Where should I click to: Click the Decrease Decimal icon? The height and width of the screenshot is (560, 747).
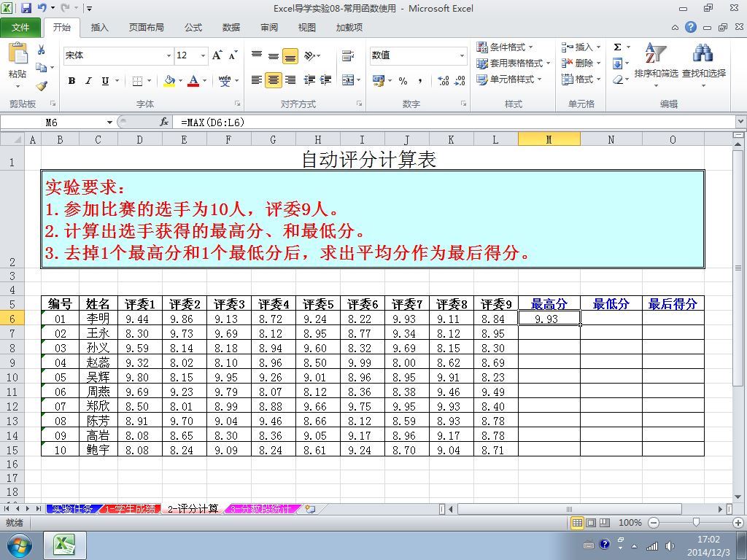click(x=460, y=80)
